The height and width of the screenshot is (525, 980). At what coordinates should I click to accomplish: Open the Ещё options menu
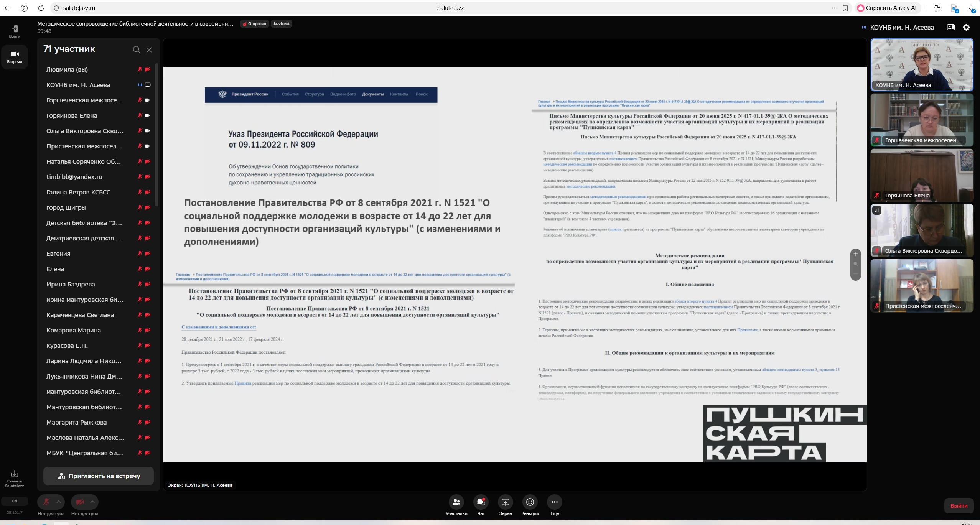[554, 502]
